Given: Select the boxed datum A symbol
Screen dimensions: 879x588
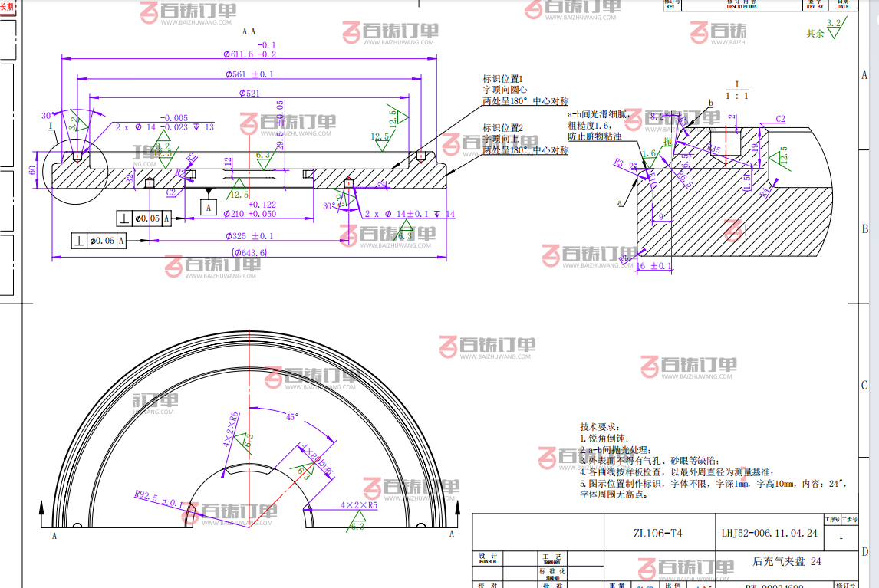Looking at the screenshot, I should tap(208, 206).
